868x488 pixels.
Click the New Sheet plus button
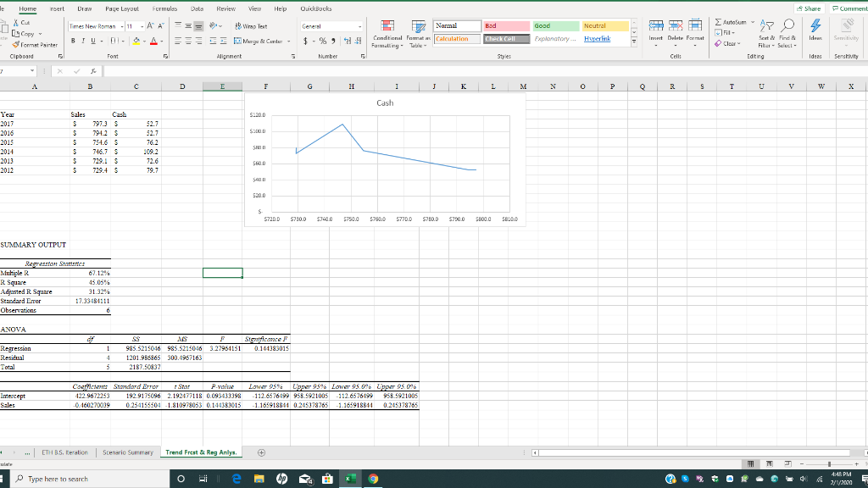pos(261,452)
